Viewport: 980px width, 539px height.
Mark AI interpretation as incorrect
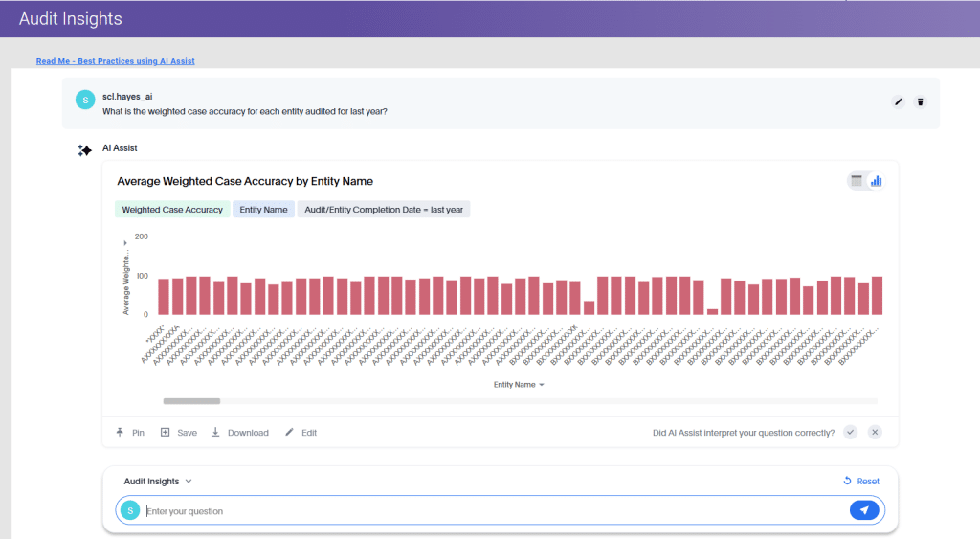click(874, 433)
